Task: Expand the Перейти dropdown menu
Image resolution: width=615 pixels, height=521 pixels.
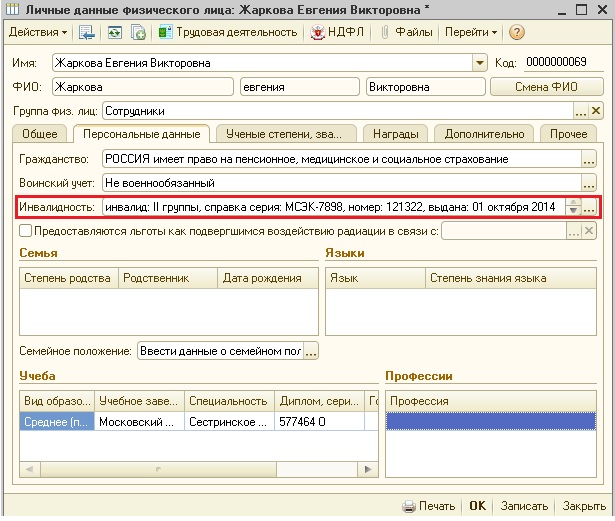Action: tap(471, 32)
